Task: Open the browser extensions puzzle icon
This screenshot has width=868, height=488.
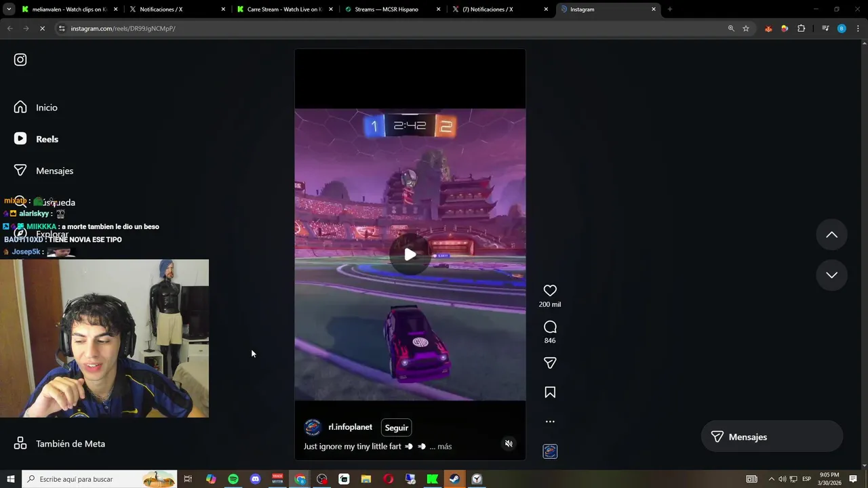Action: pyautogui.click(x=802, y=28)
